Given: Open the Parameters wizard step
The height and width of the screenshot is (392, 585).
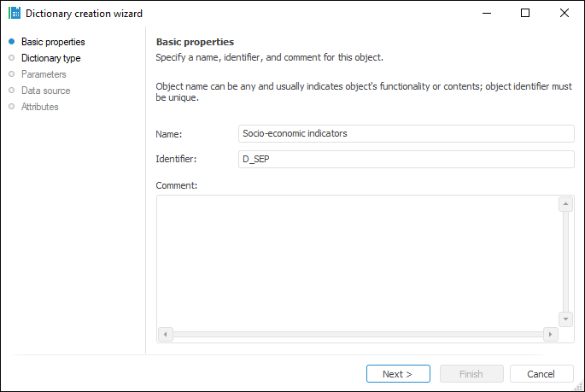Looking at the screenshot, I should coord(44,74).
